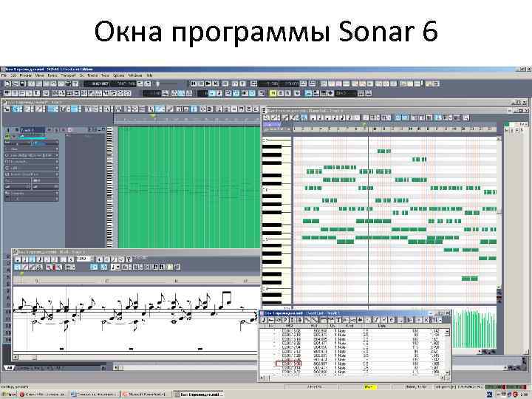Toggle the yellow M mute button
This screenshot has width=532, height=399.
coord(273,93)
